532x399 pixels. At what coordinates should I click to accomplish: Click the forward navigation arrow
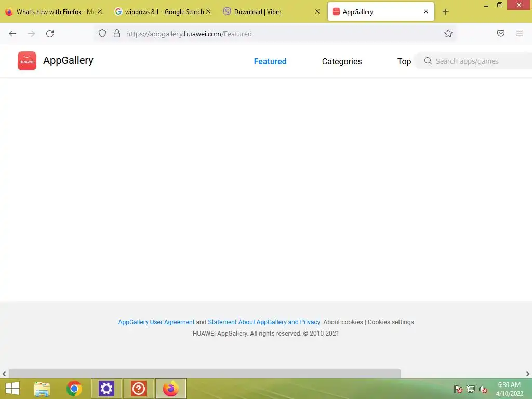tap(31, 34)
